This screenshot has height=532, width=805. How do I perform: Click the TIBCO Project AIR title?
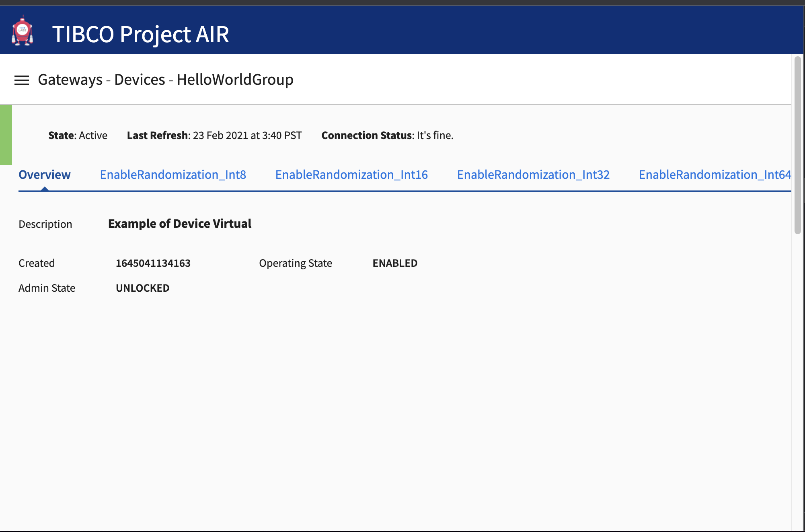point(141,34)
